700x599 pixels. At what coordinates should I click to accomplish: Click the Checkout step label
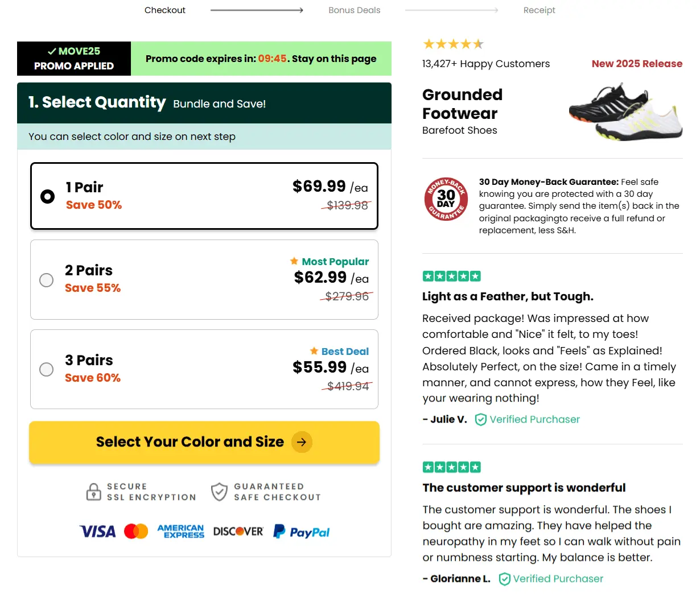pos(164,10)
